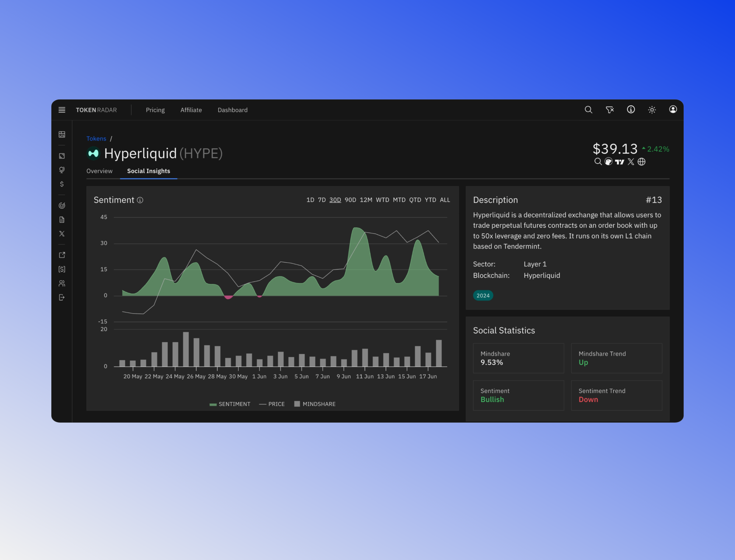
Task: Open the Affiliate page
Action: [191, 110]
